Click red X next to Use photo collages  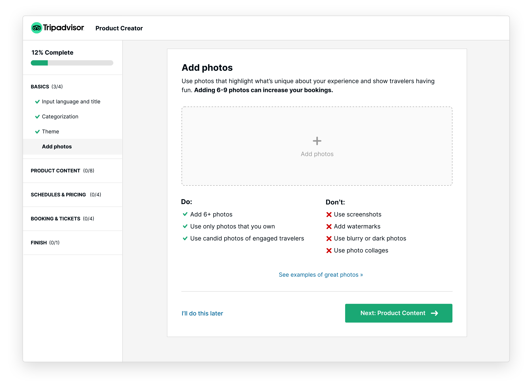[x=329, y=251]
